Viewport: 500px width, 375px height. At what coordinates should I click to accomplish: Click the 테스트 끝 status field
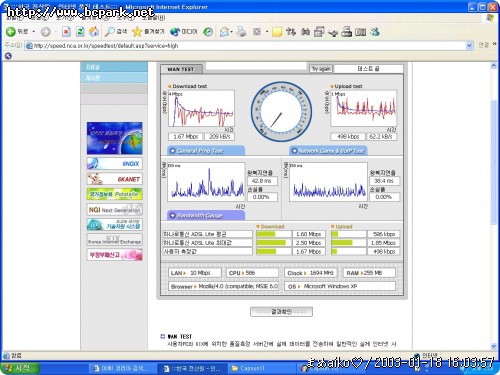[x=368, y=69]
